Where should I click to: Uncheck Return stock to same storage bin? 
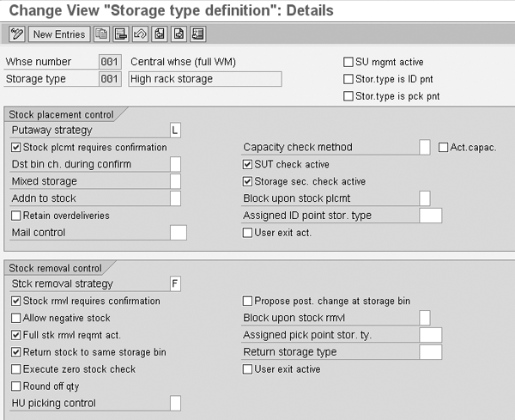pos(16,352)
